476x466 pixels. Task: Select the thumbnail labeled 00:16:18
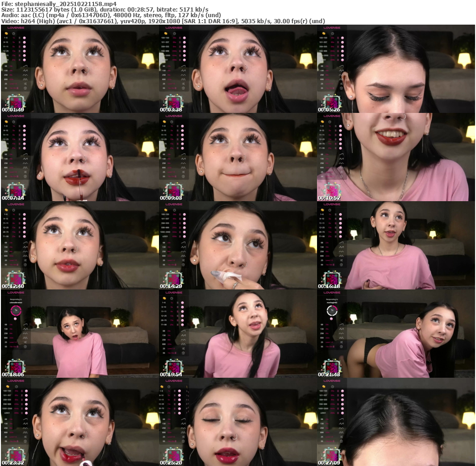pyautogui.click(x=396, y=245)
